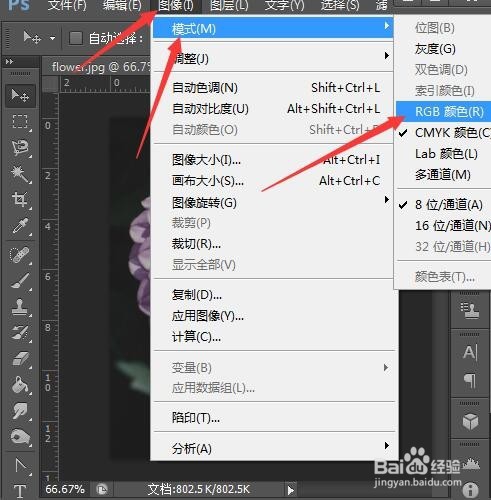Select the Clone Stamp tool

(x=20, y=307)
